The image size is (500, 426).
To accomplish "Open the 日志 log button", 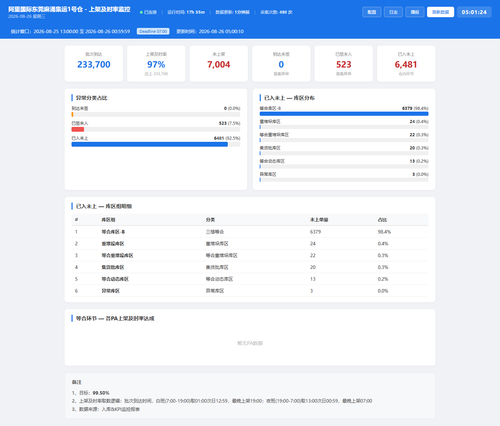I will point(393,12).
